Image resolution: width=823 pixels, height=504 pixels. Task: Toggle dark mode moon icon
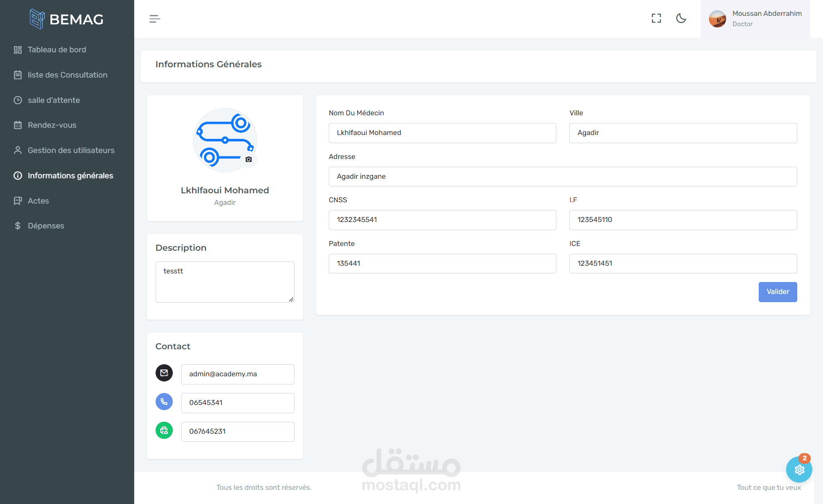pos(681,18)
